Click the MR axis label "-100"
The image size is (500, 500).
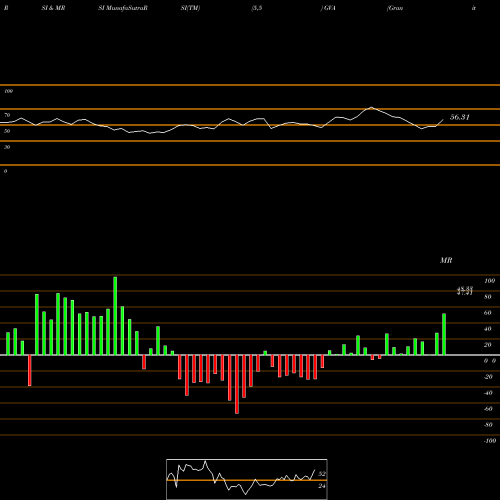490,441
